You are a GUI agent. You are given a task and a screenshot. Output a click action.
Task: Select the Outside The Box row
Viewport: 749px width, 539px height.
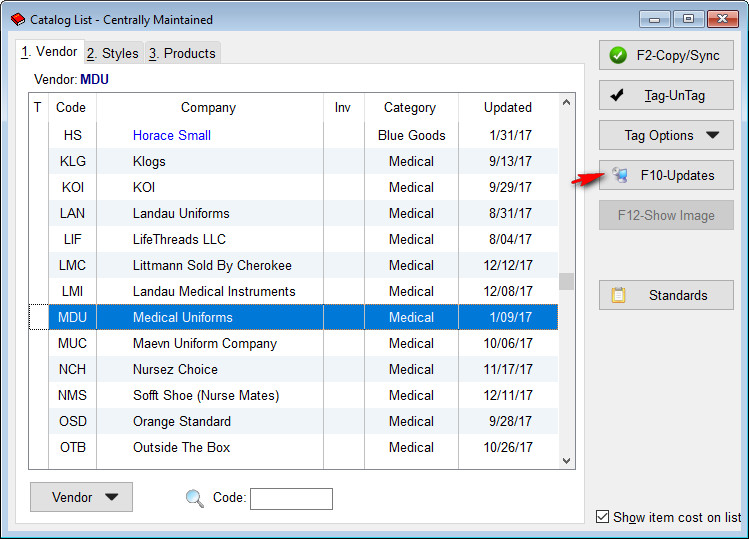294,447
